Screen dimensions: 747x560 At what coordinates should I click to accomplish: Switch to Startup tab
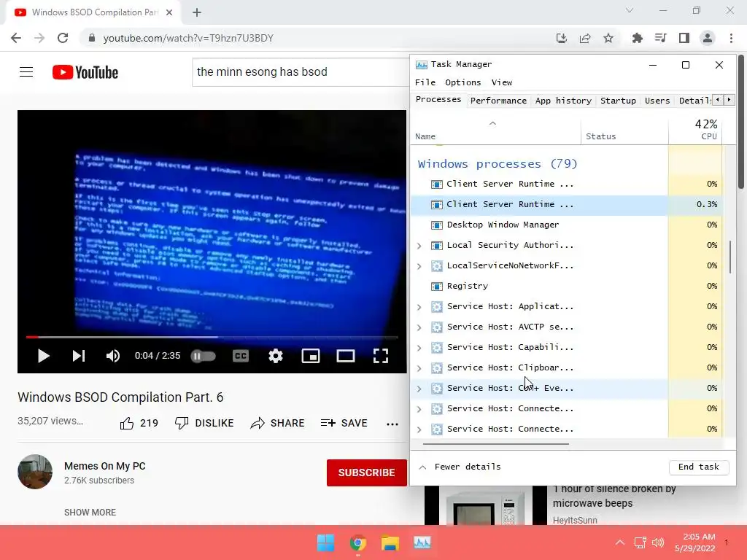(618, 101)
